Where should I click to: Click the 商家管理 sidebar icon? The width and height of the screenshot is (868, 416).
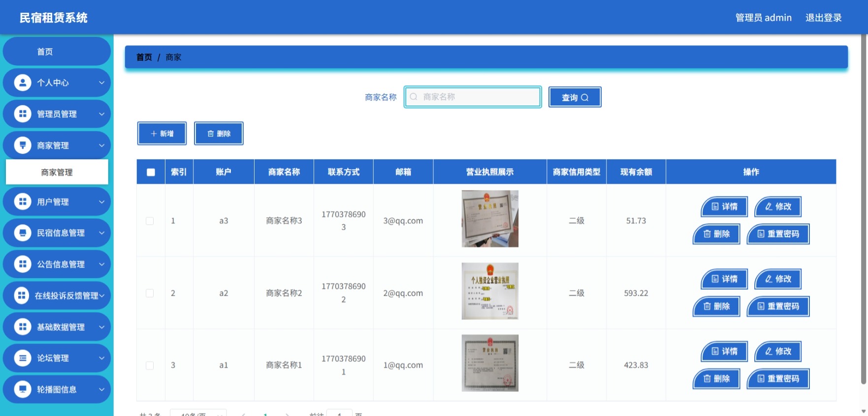tap(22, 145)
